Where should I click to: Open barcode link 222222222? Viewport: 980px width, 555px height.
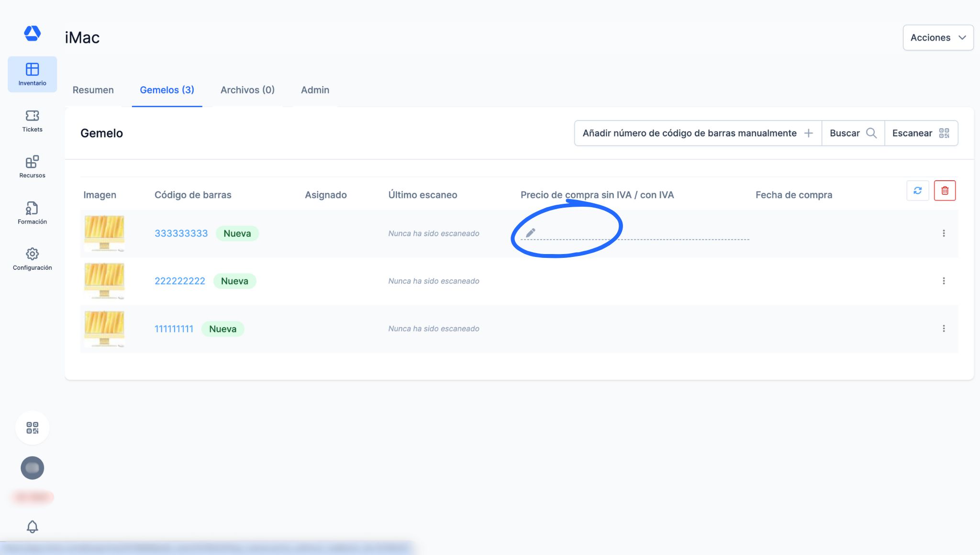(x=179, y=281)
